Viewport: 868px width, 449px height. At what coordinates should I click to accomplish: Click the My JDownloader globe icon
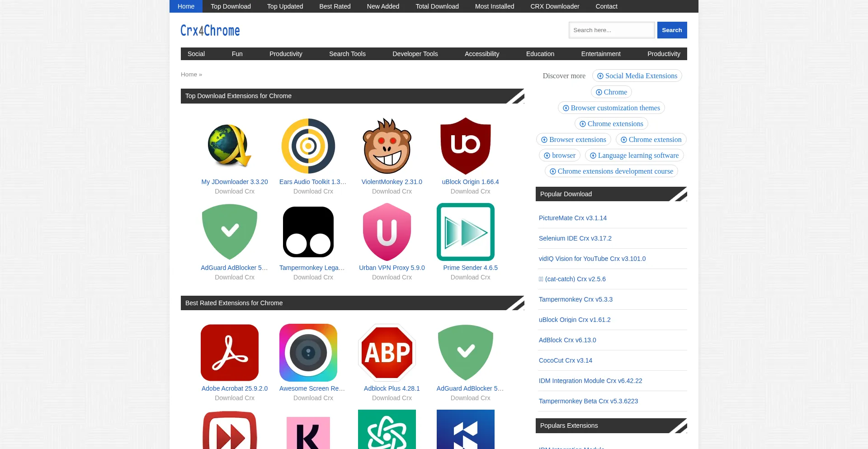[230, 146]
